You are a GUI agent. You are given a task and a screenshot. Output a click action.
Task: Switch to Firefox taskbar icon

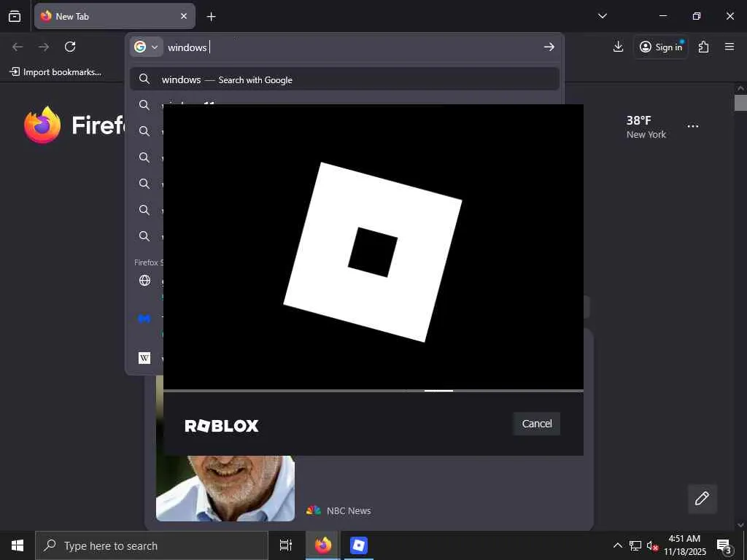[323, 545]
